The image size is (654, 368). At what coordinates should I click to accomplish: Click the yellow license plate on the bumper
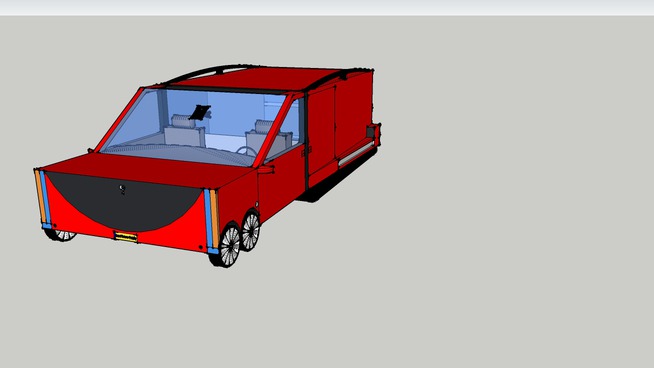coord(126,237)
